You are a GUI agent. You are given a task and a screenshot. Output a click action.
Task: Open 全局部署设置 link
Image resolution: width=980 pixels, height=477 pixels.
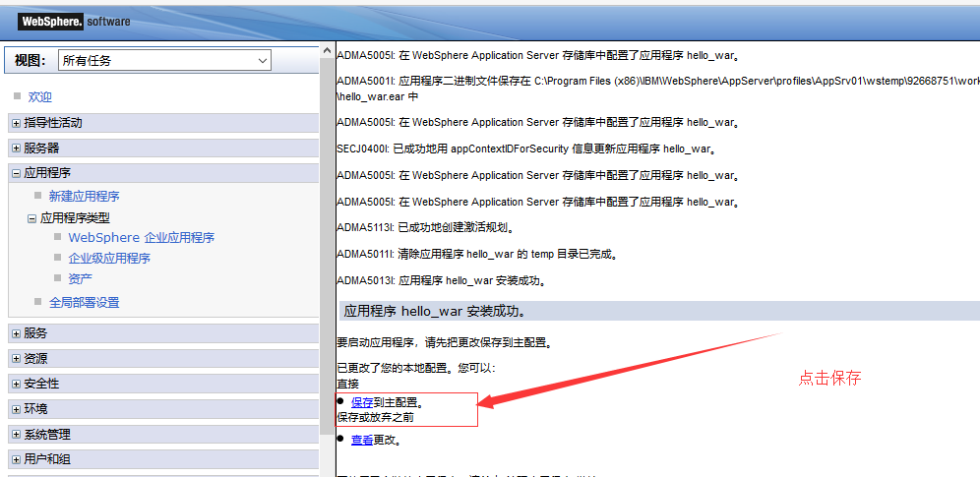click(85, 303)
